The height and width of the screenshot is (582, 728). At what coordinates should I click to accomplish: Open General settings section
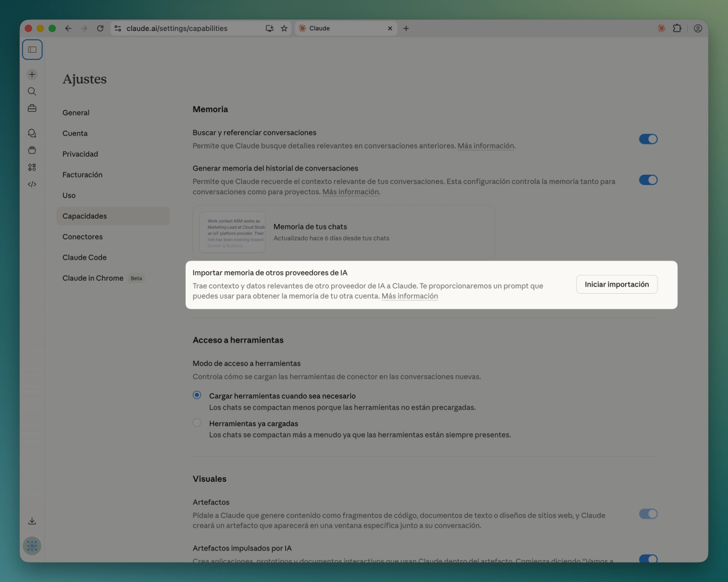pyautogui.click(x=113, y=113)
